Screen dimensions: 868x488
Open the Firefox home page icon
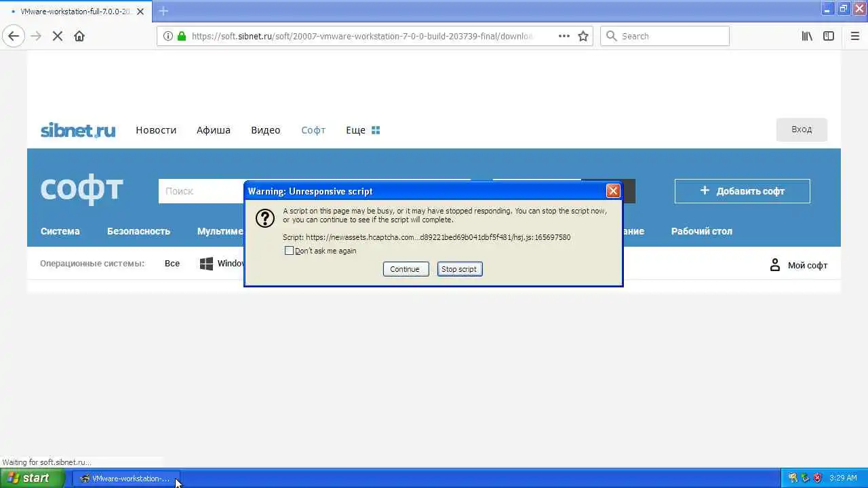(79, 36)
